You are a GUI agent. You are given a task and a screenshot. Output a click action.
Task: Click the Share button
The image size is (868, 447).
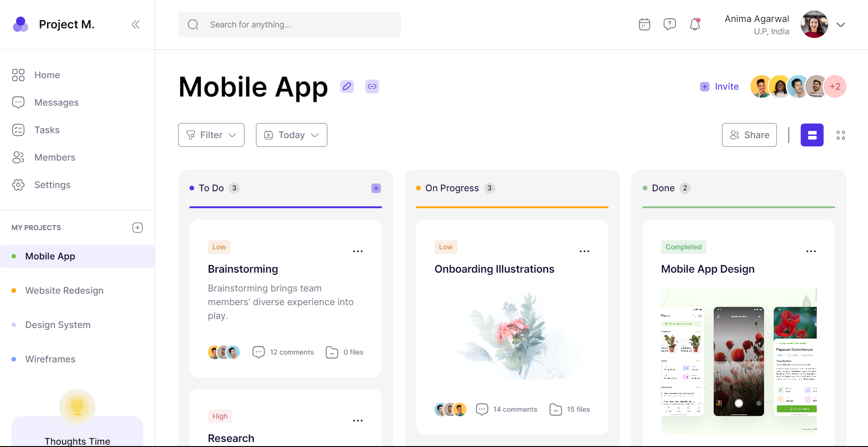click(x=749, y=135)
